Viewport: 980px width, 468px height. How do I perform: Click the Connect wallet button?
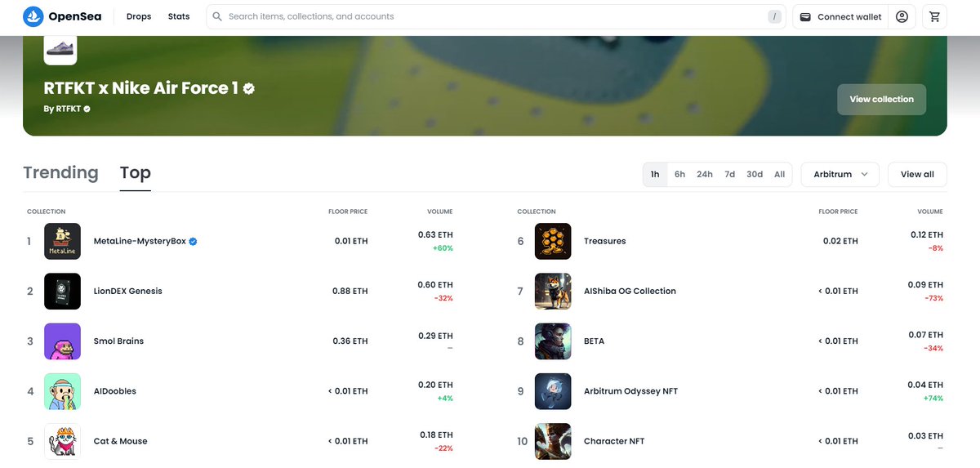(x=840, y=16)
